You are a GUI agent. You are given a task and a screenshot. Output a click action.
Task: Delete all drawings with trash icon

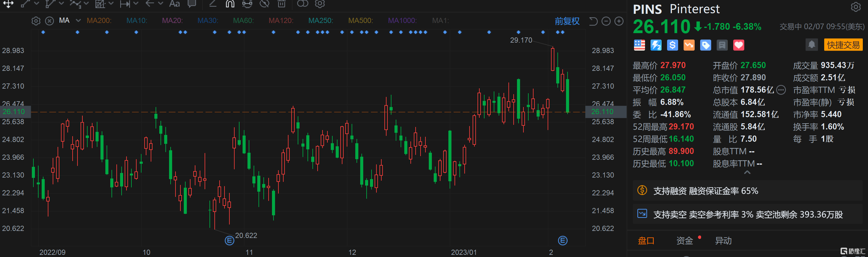click(x=282, y=4)
